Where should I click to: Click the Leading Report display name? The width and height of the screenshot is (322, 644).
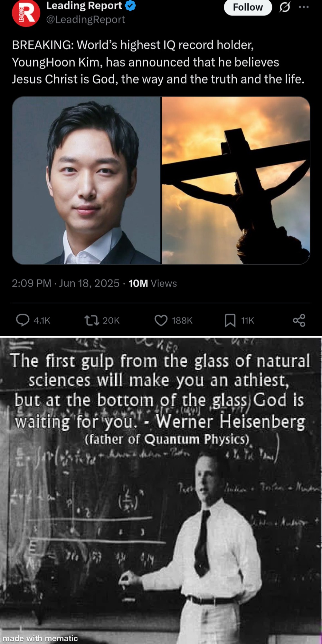[x=84, y=6]
